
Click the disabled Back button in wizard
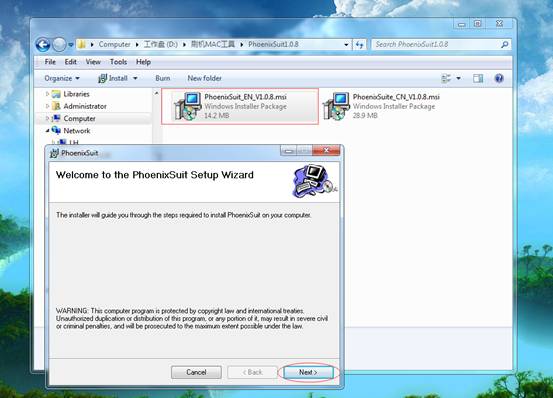pos(253,372)
